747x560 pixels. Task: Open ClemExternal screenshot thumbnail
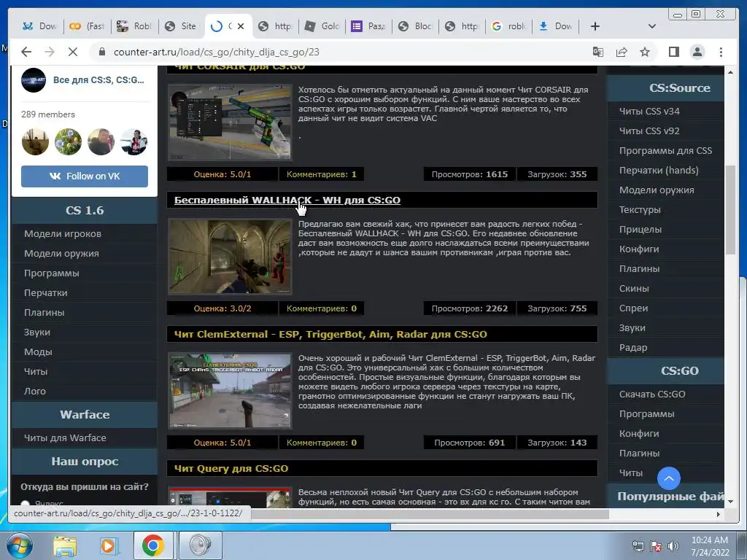point(230,391)
